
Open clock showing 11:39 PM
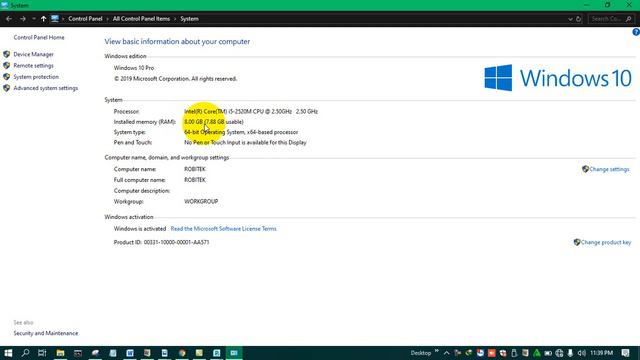[601, 353]
